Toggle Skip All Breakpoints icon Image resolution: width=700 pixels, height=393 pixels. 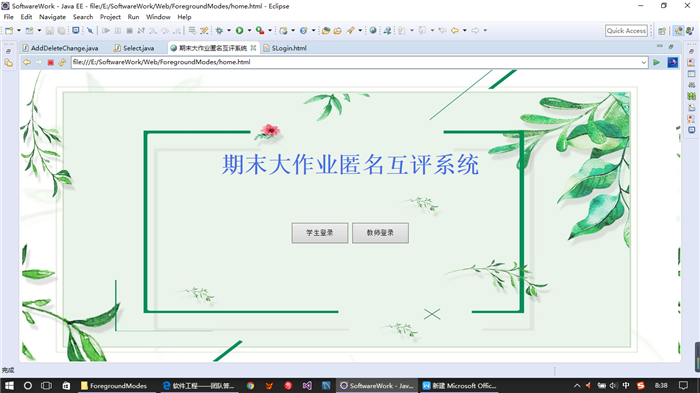pyautogui.click(x=90, y=30)
